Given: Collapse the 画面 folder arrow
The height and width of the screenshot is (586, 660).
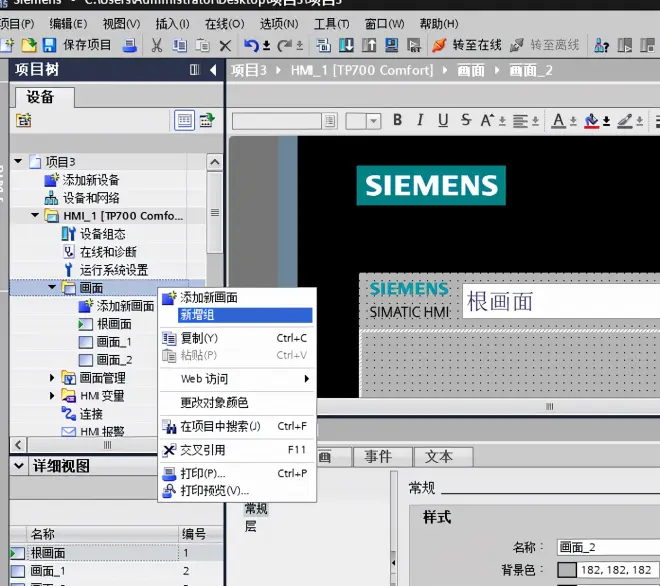Looking at the screenshot, I should 52,287.
